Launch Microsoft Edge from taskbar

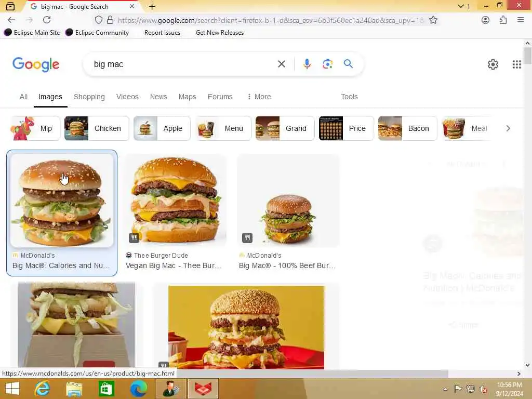coord(138,389)
